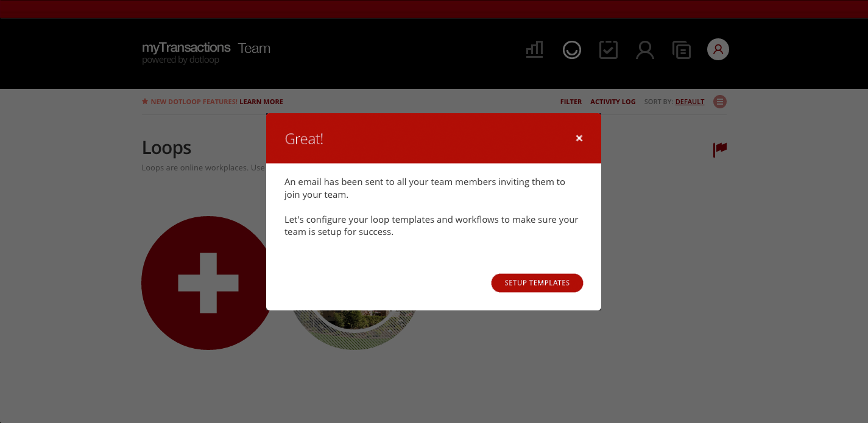Click the star next to new features banner
The height and width of the screenshot is (423, 868).
[x=144, y=101]
